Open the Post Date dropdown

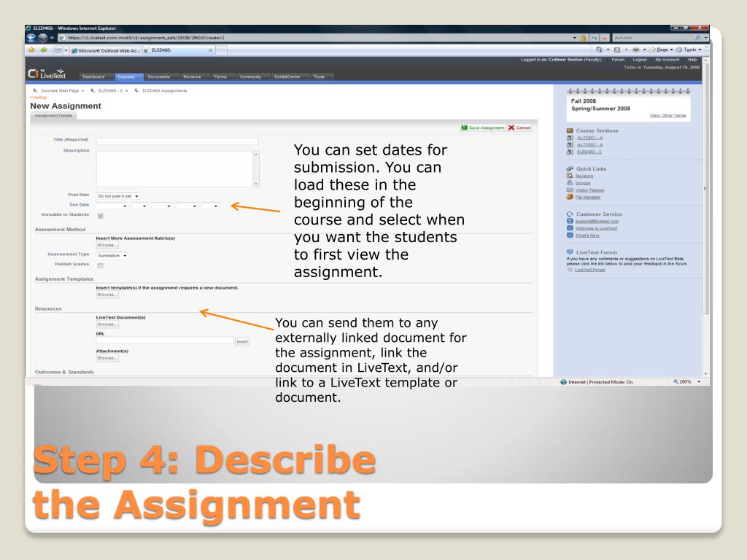(117, 196)
